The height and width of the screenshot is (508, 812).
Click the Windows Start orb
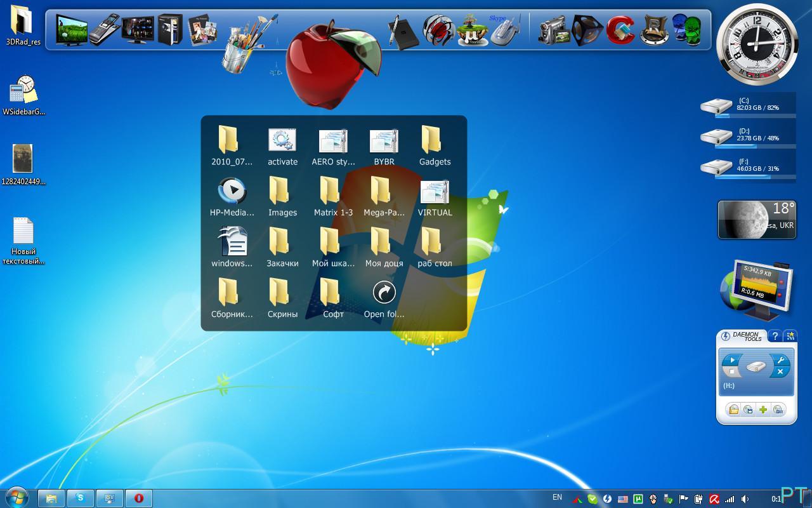pos(17,498)
